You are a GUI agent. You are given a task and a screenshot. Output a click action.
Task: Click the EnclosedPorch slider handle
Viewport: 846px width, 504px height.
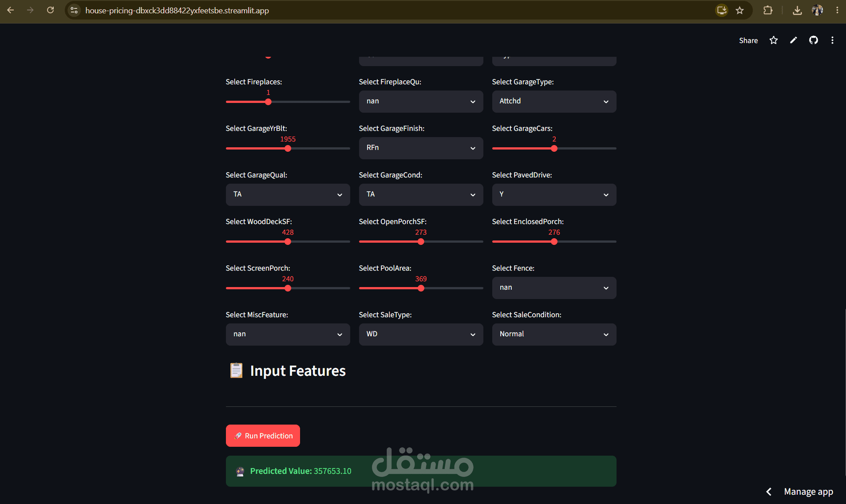pyautogui.click(x=554, y=242)
